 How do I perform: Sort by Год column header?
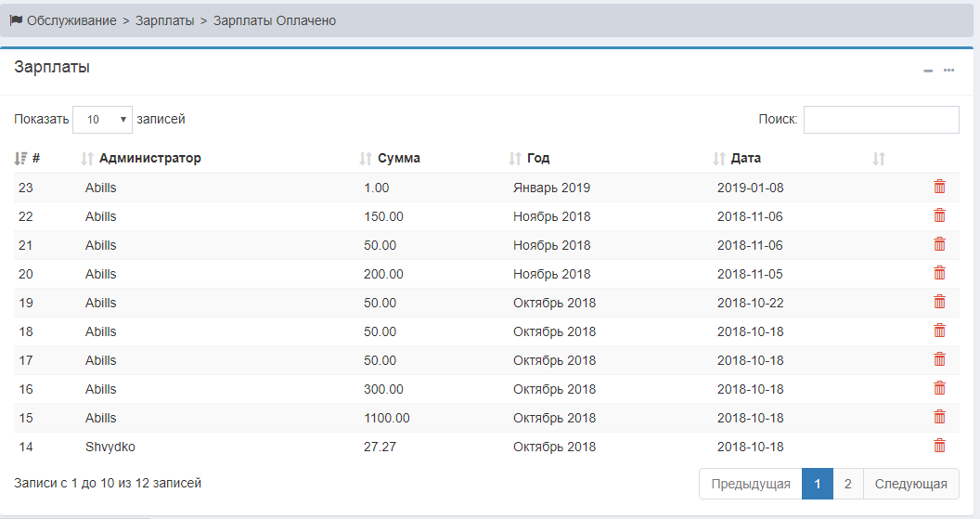pos(537,159)
